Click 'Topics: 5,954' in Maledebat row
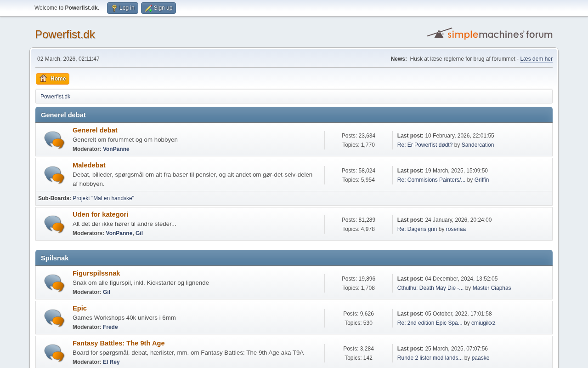This screenshot has height=368, width=588. 358,180
